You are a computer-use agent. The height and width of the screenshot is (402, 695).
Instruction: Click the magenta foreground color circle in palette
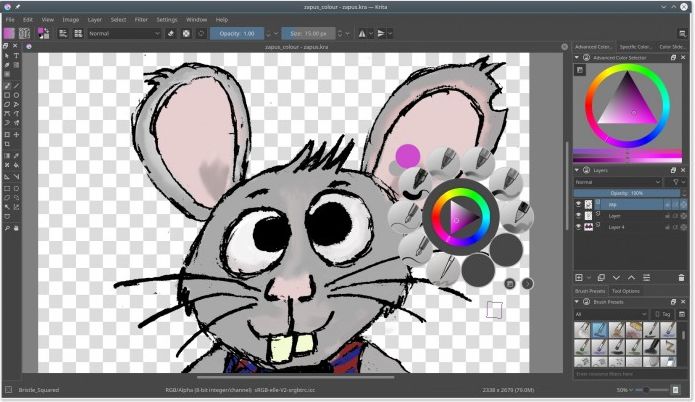coord(407,156)
